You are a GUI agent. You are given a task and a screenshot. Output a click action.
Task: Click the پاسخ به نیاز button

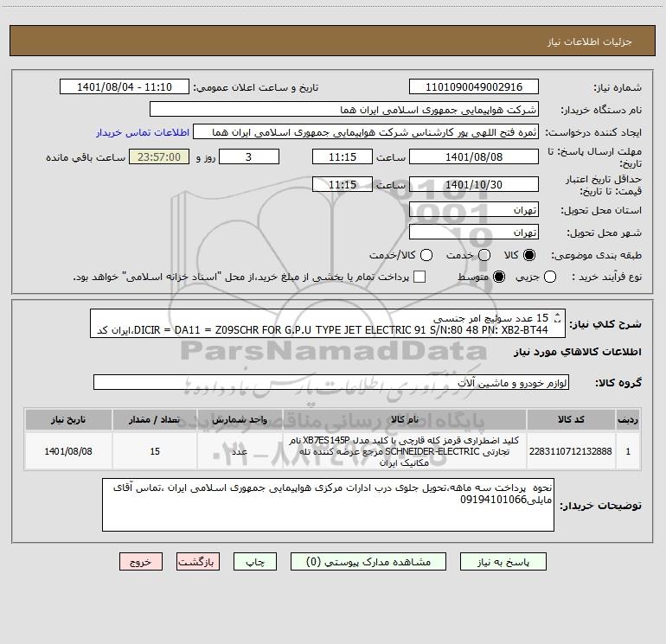(x=503, y=562)
